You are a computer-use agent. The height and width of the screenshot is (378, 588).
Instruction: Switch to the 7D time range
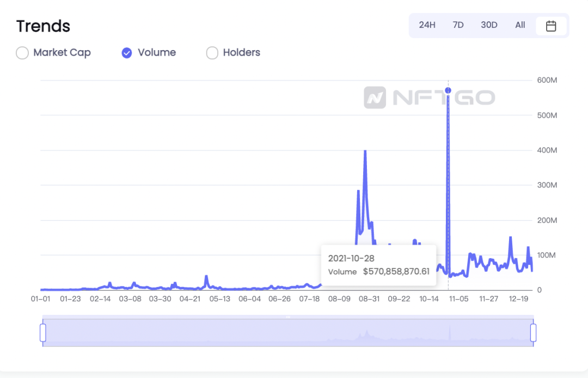click(458, 25)
